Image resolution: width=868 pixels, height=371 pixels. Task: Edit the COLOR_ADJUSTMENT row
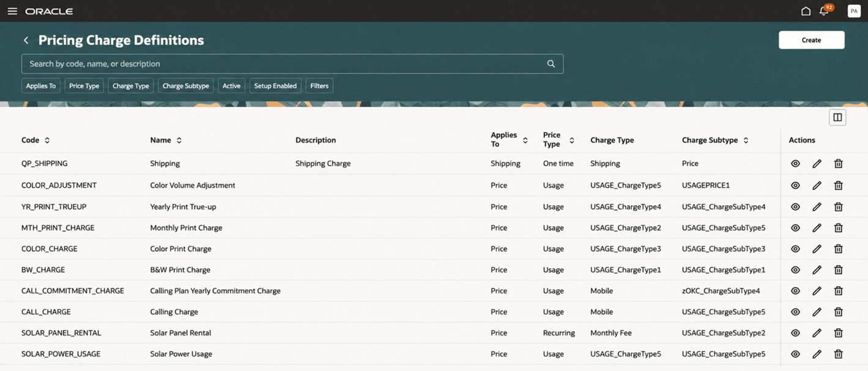(x=817, y=185)
